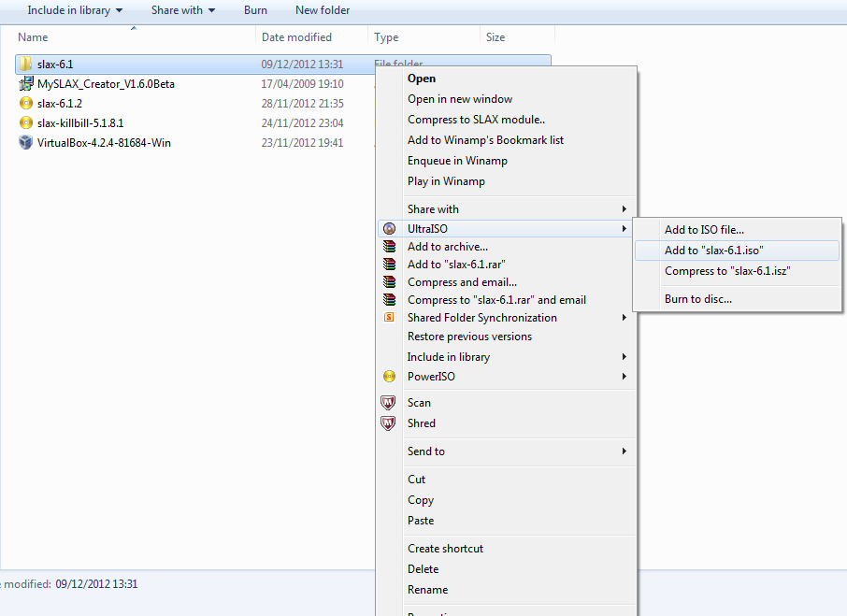Select Add to Winamp's Bookmark list
Viewport: 847px width, 616px height.
click(x=485, y=140)
